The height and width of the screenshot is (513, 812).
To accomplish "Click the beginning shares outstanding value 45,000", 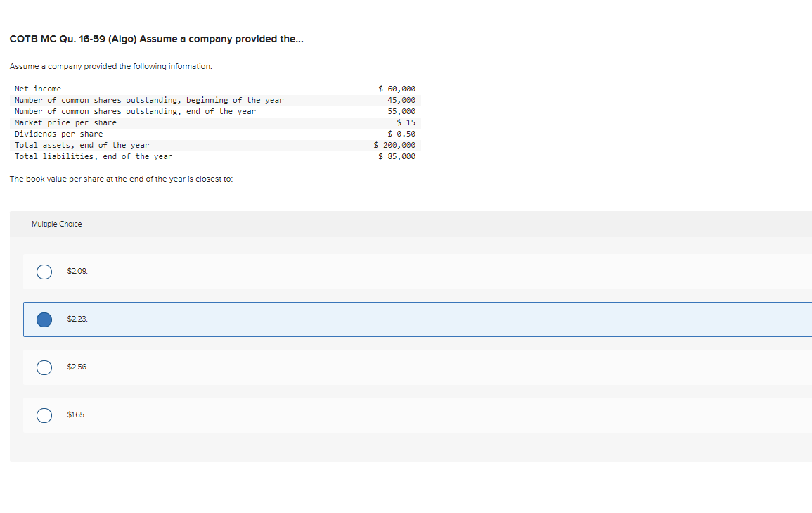I will click(x=399, y=100).
